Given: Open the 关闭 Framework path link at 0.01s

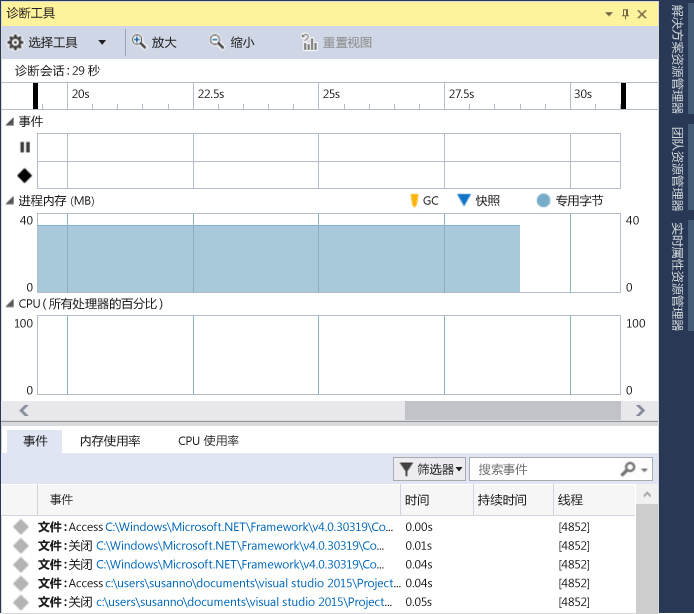Looking at the screenshot, I should pyautogui.click(x=240, y=546).
